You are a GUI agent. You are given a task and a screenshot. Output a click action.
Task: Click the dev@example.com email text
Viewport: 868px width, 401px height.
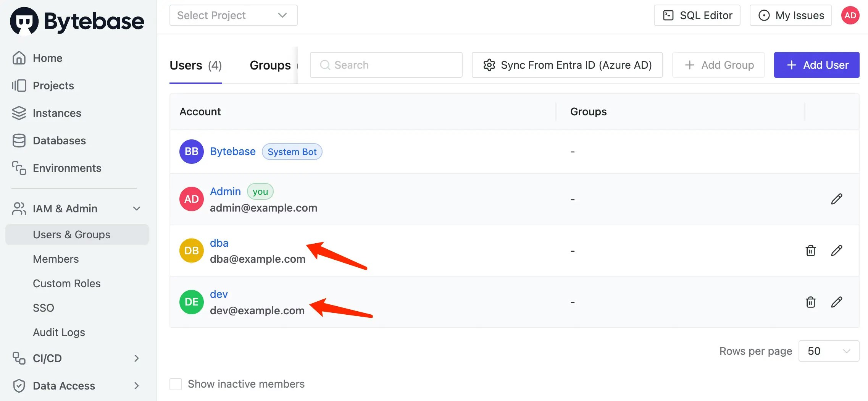257,310
